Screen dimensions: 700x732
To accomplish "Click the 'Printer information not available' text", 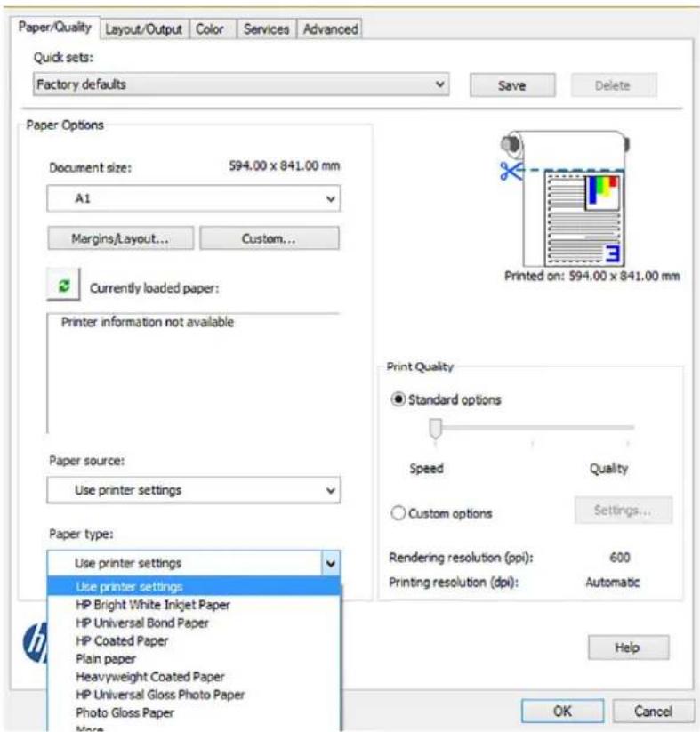I will [148, 322].
